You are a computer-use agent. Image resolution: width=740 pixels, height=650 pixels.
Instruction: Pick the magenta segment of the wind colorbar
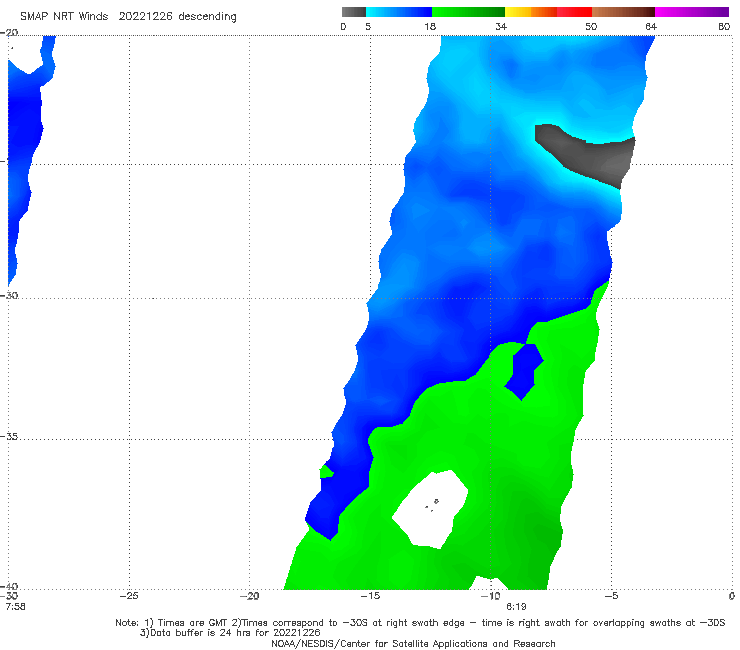point(692,12)
